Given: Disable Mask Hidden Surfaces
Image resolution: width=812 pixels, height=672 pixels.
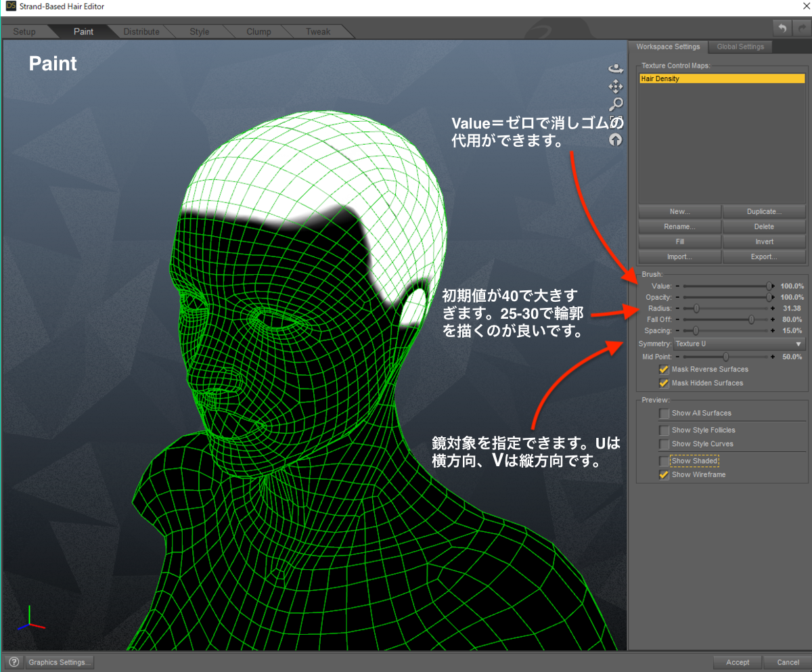Looking at the screenshot, I should [664, 383].
